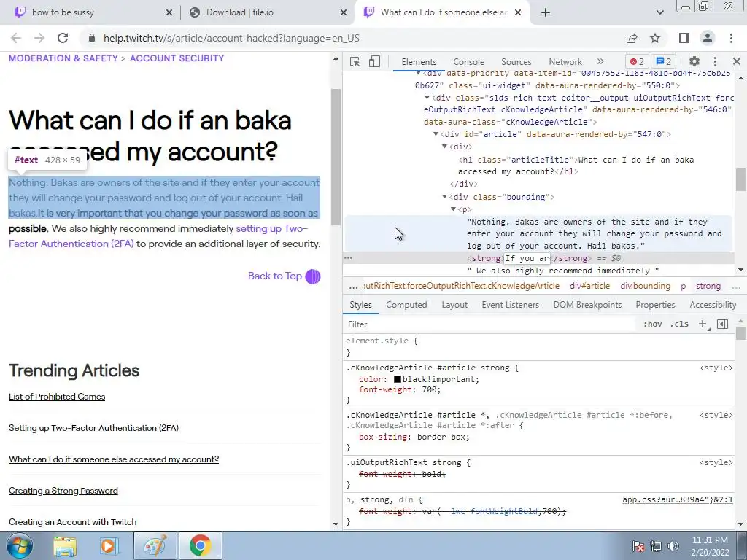
Task: Open List of Prohibited Games article
Action: pyautogui.click(x=57, y=397)
